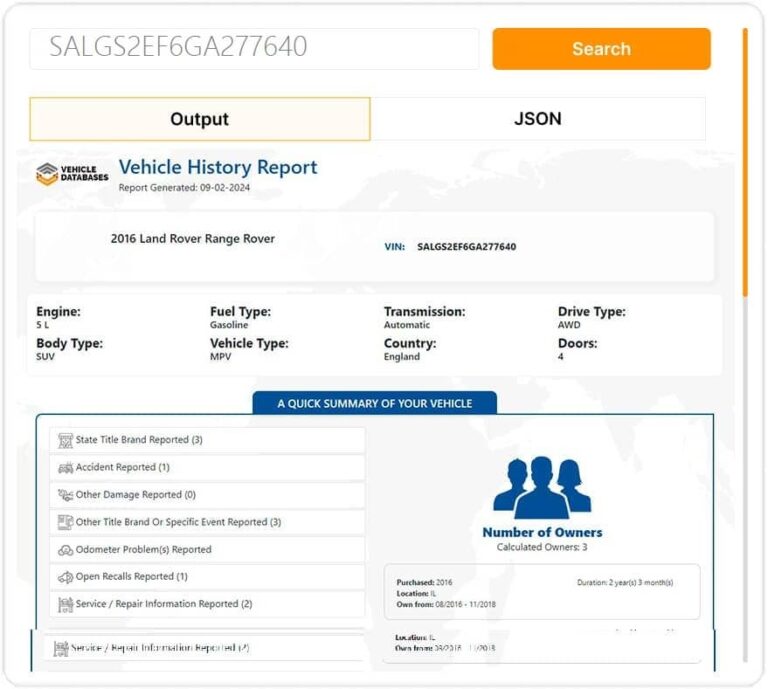Click the orange Search button
Image resolution: width=768 pixels, height=689 pixels.
[601, 48]
